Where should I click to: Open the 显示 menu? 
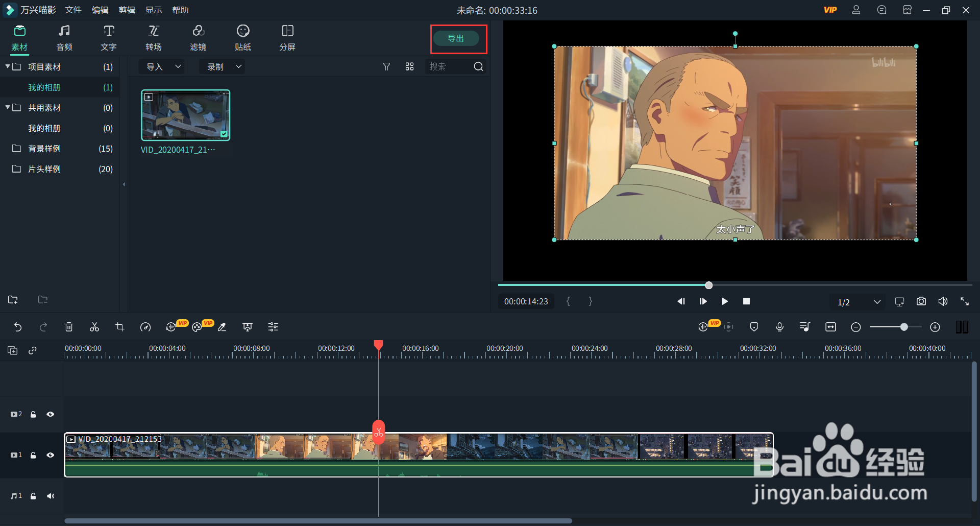coord(154,10)
